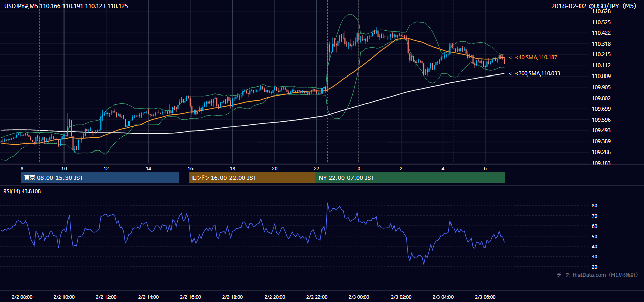Click the 2/2 10:00 time label

point(64,297)
